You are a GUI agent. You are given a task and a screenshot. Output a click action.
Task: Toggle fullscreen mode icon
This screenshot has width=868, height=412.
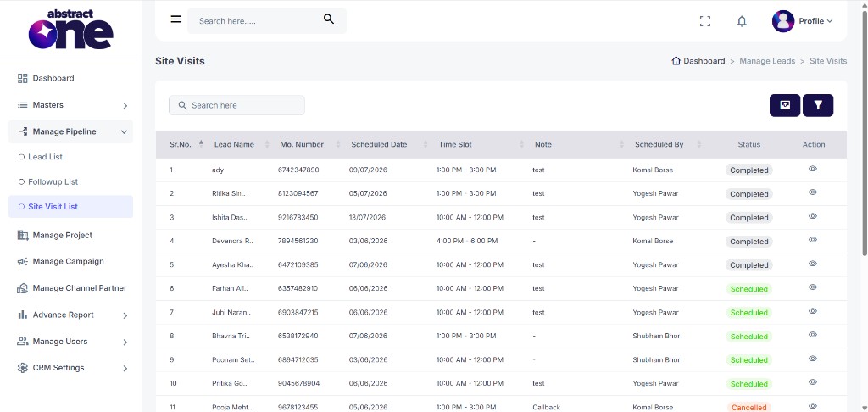click(x=704, y=21)
